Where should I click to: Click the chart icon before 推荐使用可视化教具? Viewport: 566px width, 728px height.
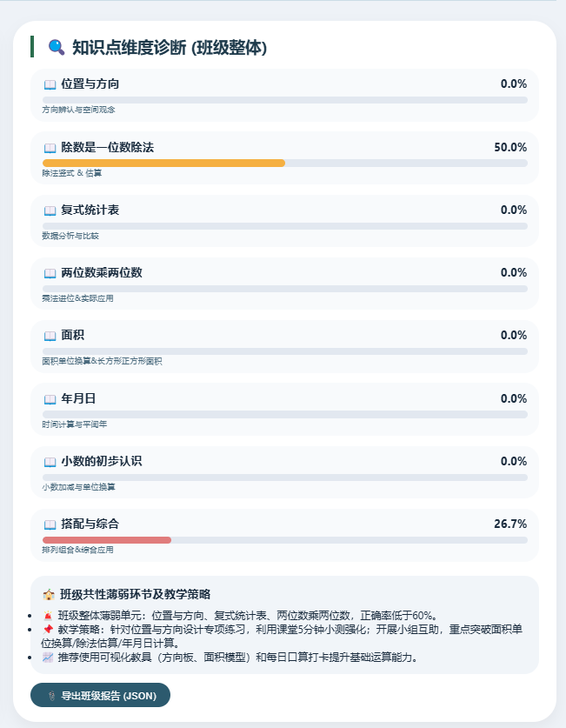pyautogui.click(x=47, y=658)
